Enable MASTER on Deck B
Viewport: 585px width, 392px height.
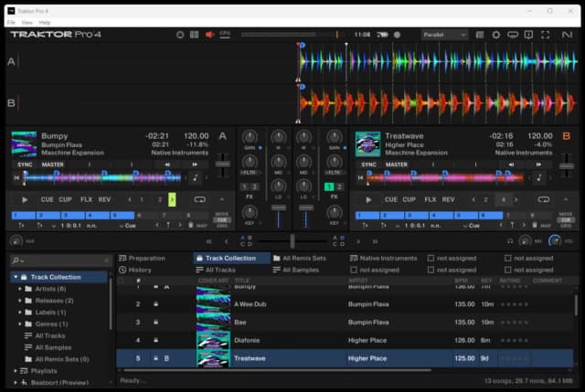396,164
